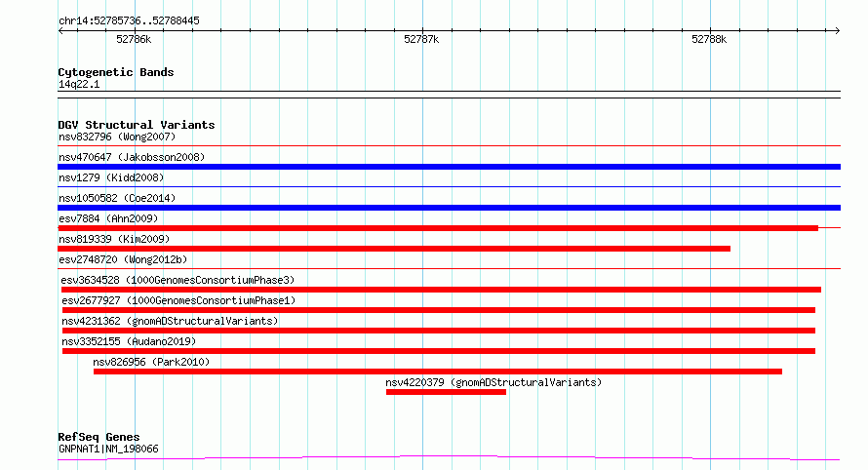Click the left arrow on the ruler
868x470 pixels.
click(60, 31)
